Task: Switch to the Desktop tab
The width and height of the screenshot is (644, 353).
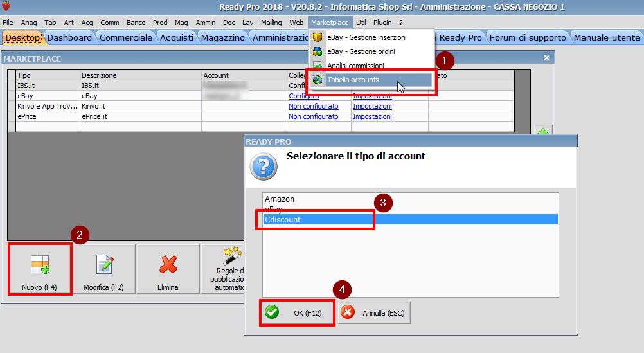Action: [x=22, y=37]
